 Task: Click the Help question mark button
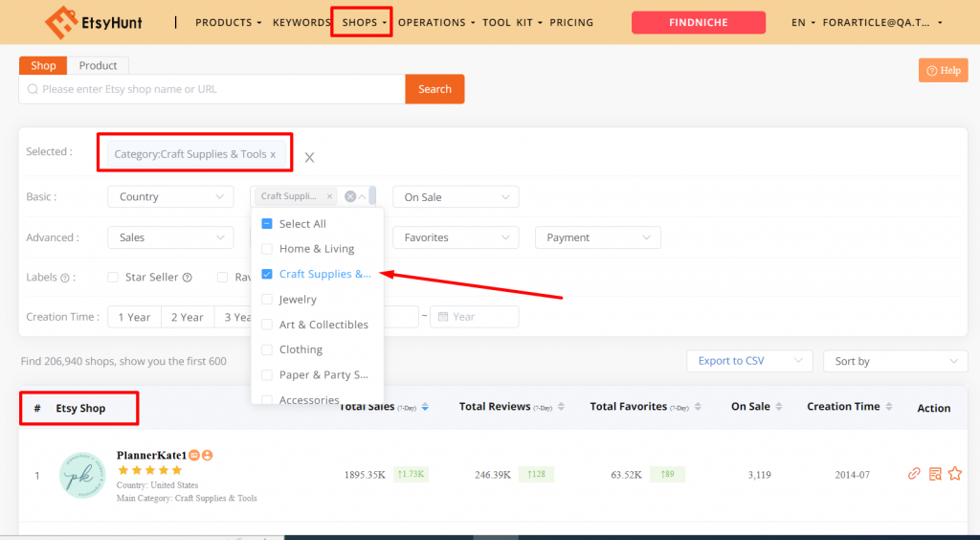pyautogui.click(x=943, y=71)
